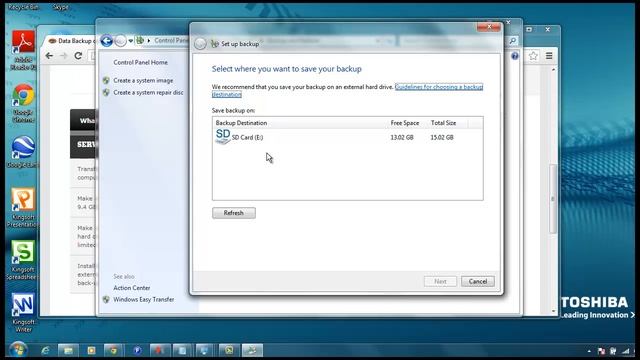This screenshot has height=360, width=640.
Task: Click Create a system image in Control Panel
Action: [143, 80]
